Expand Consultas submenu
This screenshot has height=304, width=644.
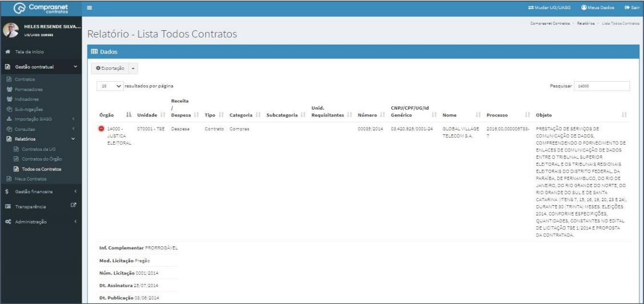coord(41,129)
